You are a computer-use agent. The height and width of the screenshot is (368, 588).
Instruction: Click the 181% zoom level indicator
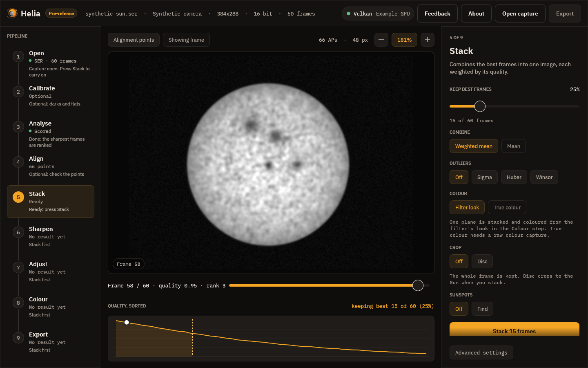click(x=404, y=40)
